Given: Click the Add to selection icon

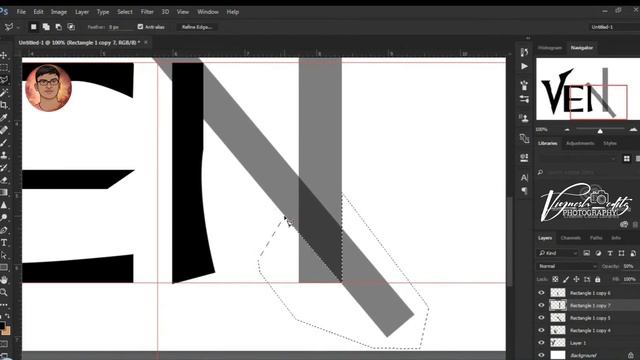Looking at the screenshot, I should 46,27.
